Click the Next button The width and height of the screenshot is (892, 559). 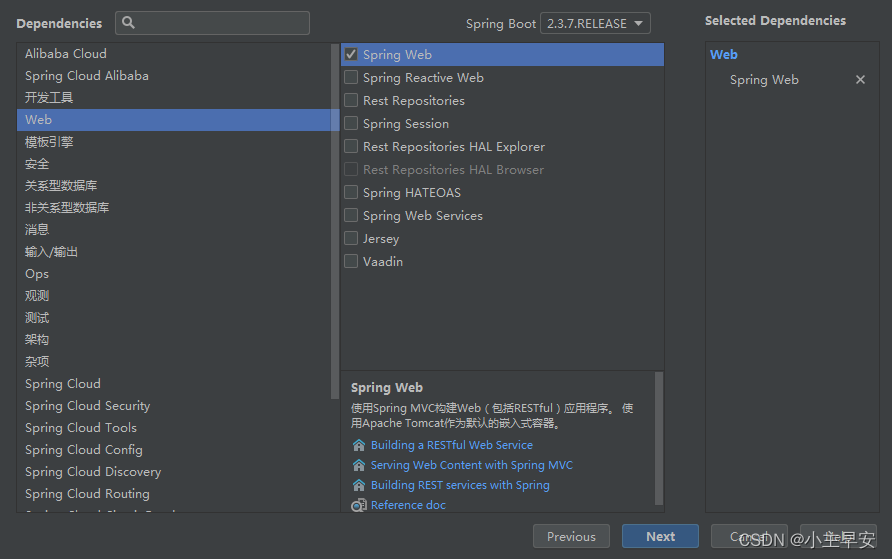pyautogui.click(x=660, y=536)
